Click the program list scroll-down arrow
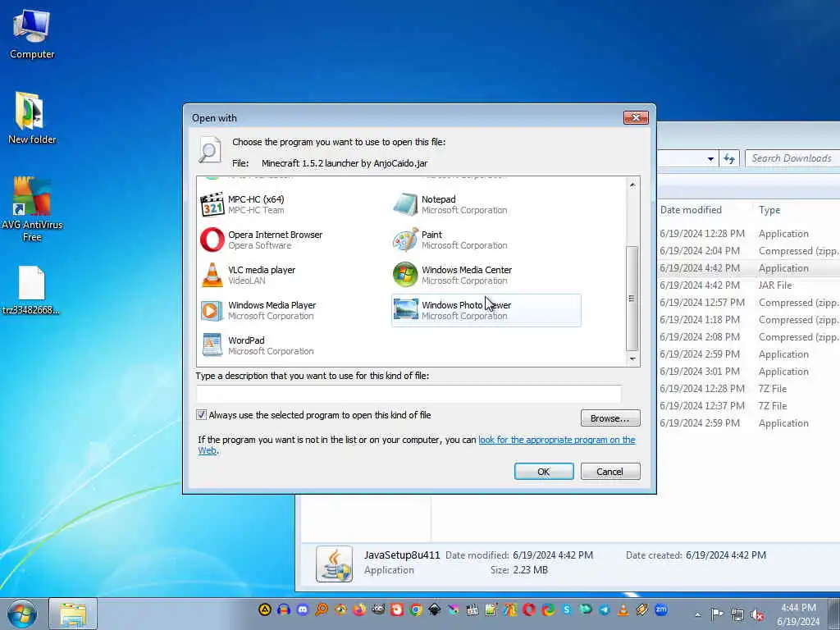Screen dimensions: 840x630 point(632,359)
